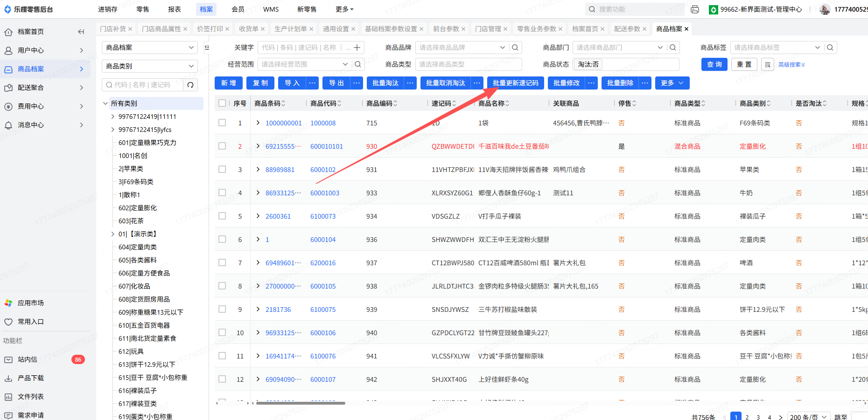This screenshot has width=868, height=420.
Task: Check row 1 checkbox for 1000000001
Action: [x=222, y=123]
